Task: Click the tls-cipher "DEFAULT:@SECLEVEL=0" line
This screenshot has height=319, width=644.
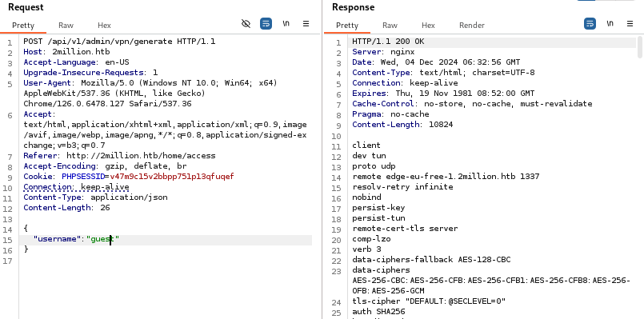Action: click(x=429, y=301)
